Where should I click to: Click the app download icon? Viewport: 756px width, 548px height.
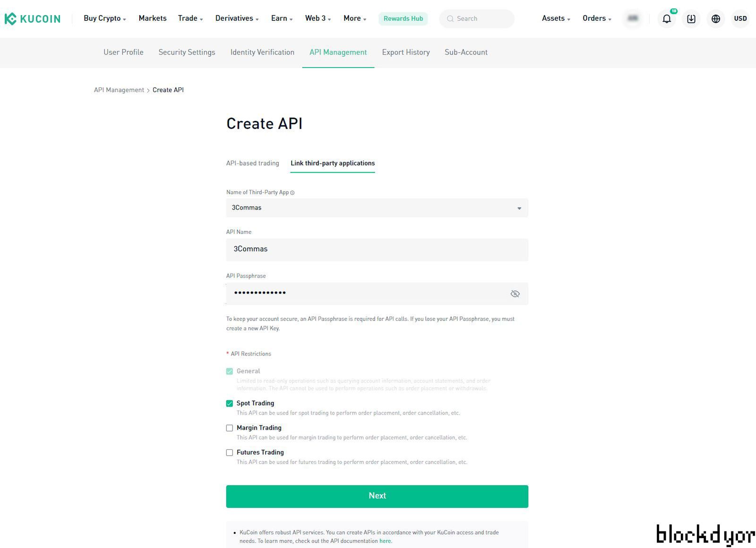coord(691,18)
